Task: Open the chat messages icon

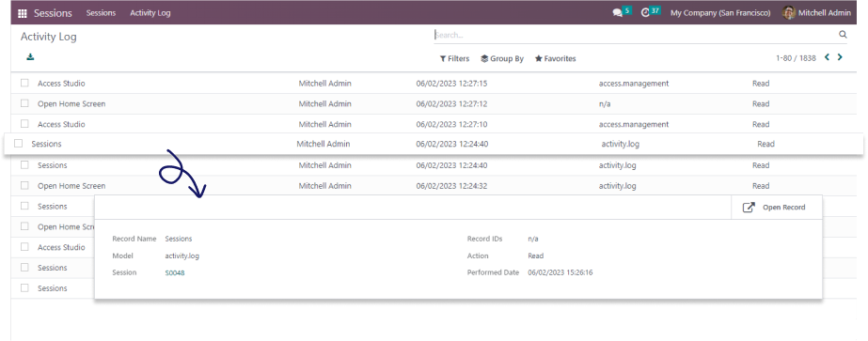Action: (617, 13)
